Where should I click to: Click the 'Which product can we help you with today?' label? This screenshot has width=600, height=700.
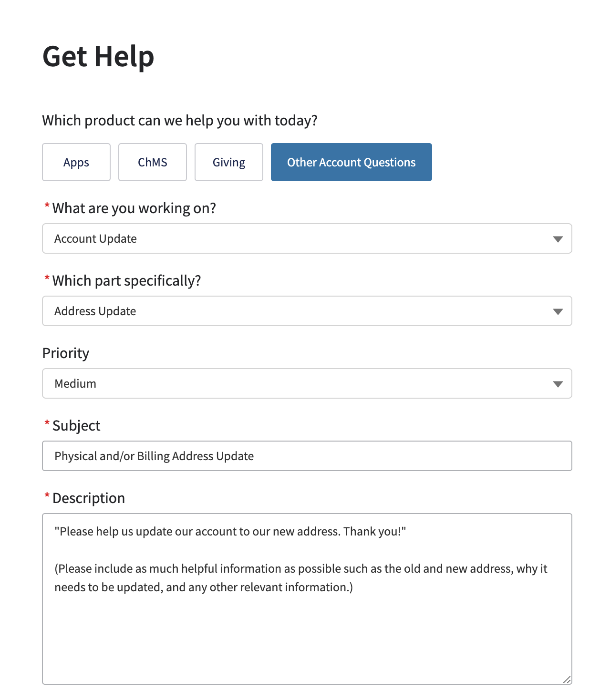[180, 120]
